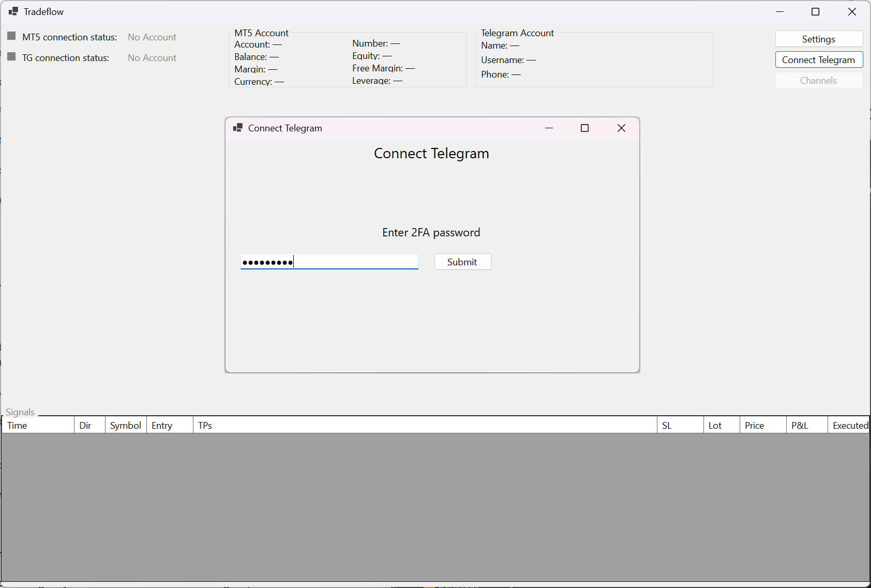Focus the 2FA password input field
Viewport: 871px width, 588px height.
pyautogui.click(x=329, y=262)
